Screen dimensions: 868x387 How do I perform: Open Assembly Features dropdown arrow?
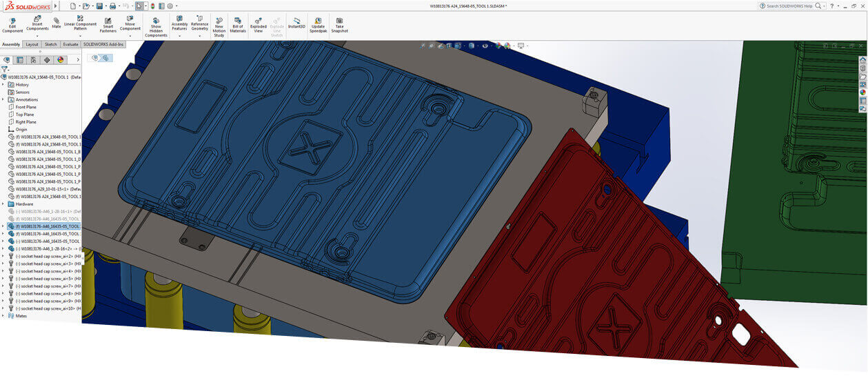point(179,36)
